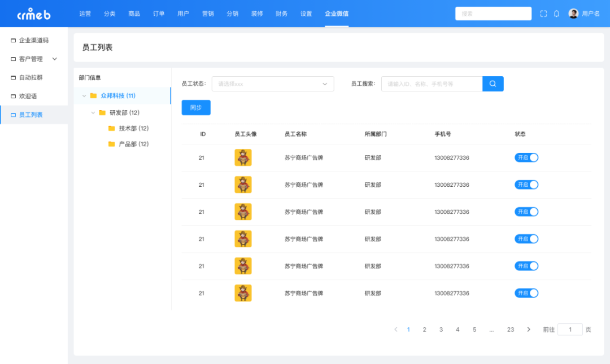The height and width of the screenshot is (364, 610).
Task: Toggle status switch in fifth table row
Action: tap(526, 266)
